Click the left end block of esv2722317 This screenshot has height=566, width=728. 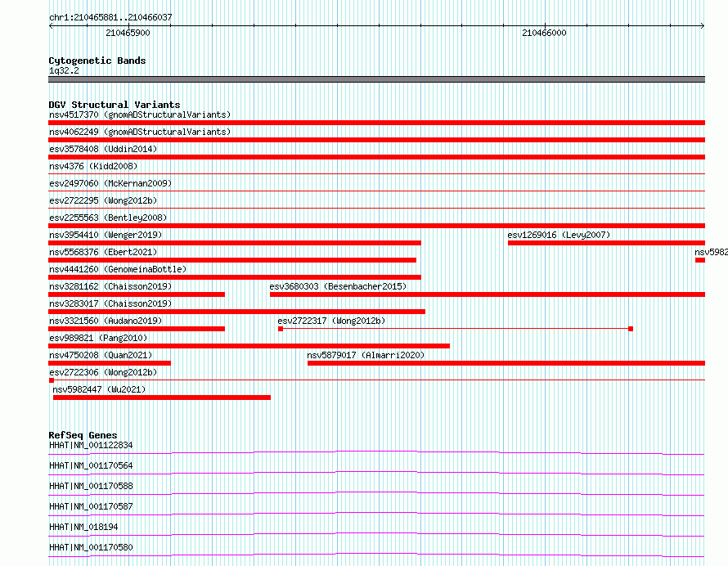[281, 329]
